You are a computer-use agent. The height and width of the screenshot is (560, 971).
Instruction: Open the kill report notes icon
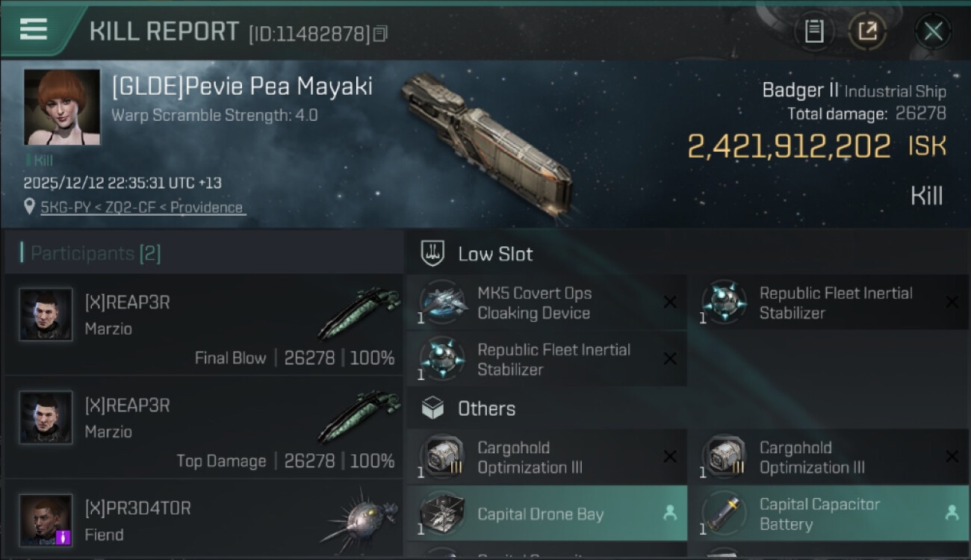coord(814,31)
